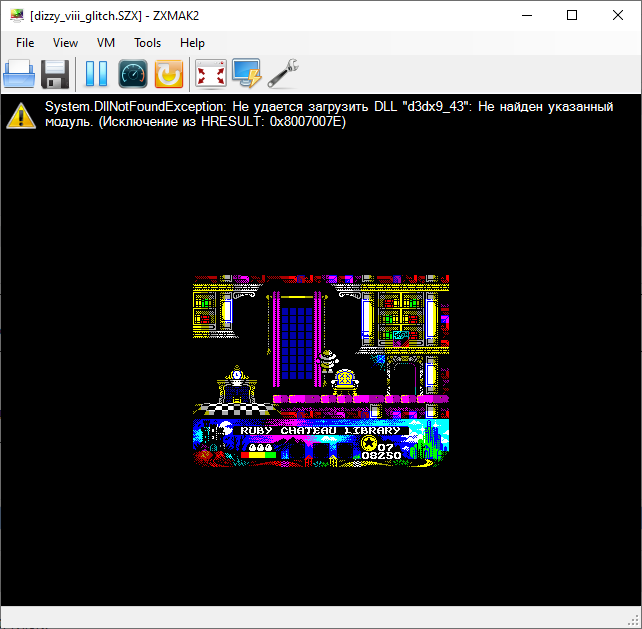Open the Help menu
The image size is (642, 629).
click(192, 43)
